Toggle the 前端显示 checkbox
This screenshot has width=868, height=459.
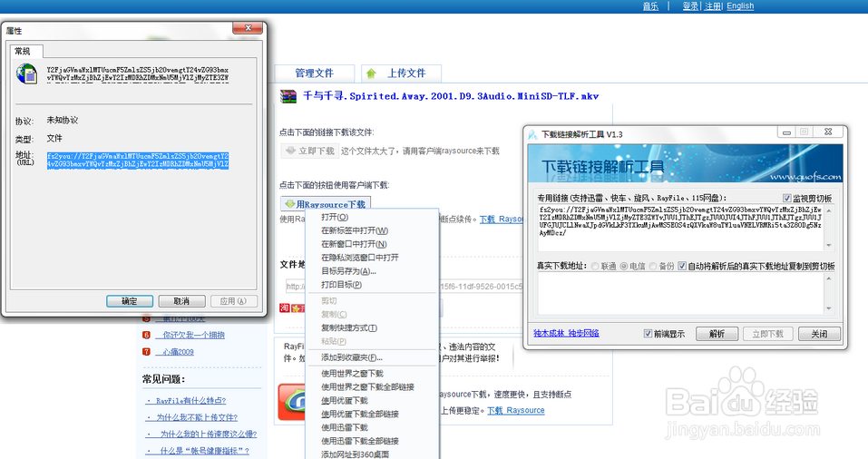pyautogui.click(x=648, y=333)
